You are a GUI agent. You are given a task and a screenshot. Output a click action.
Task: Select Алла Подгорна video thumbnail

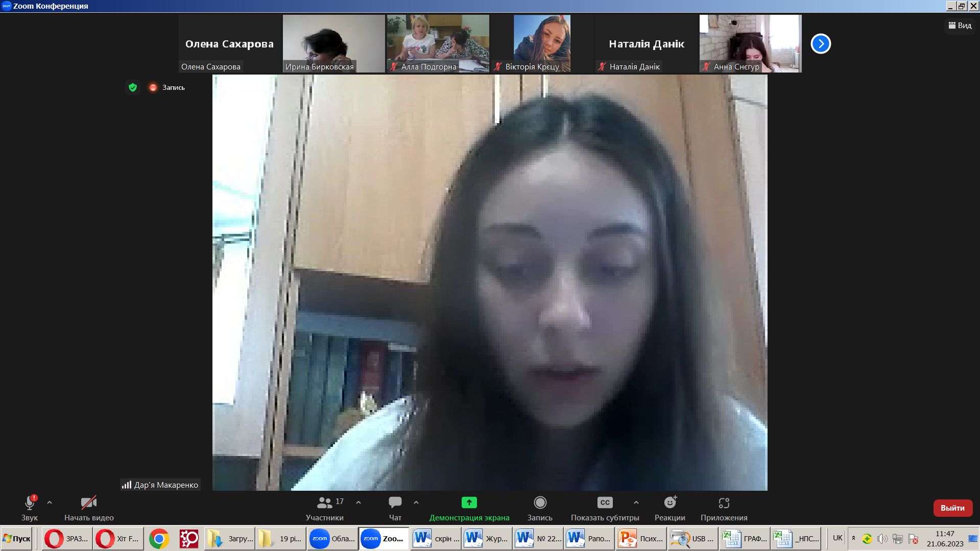coord(438,43)
